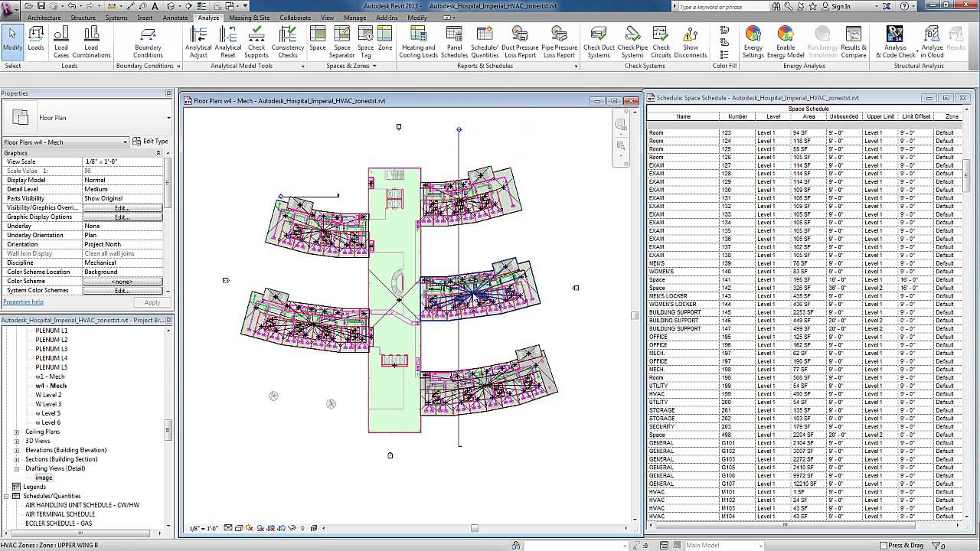Image resolution: width=980 pixels, height=551 pixels.
Task: Select the Space Separator tool
Action: pyautogui.click(x=341, y=41)
